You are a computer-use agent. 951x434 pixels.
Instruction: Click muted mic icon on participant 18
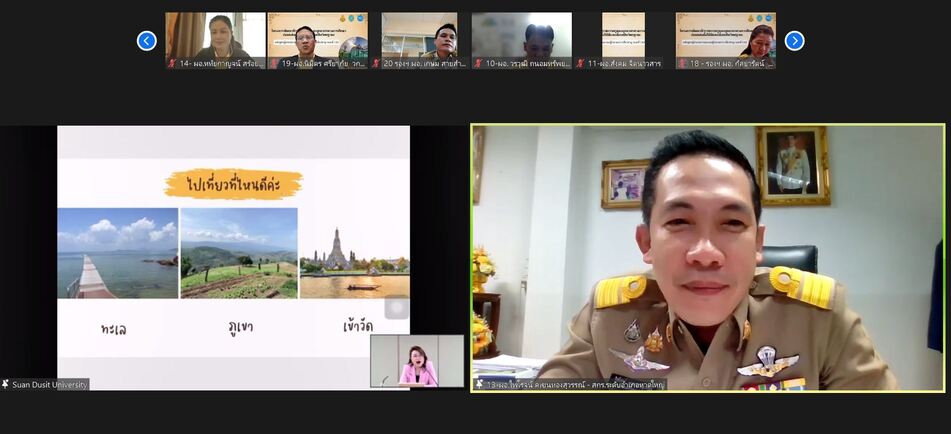[x=682, y=63]
